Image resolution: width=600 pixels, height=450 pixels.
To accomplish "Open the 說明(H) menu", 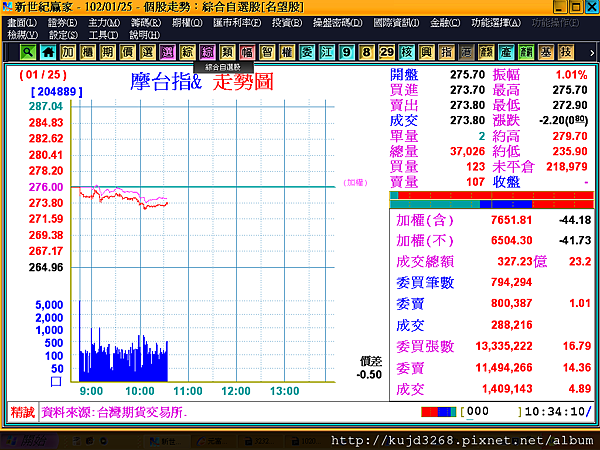I will point(144,35).
